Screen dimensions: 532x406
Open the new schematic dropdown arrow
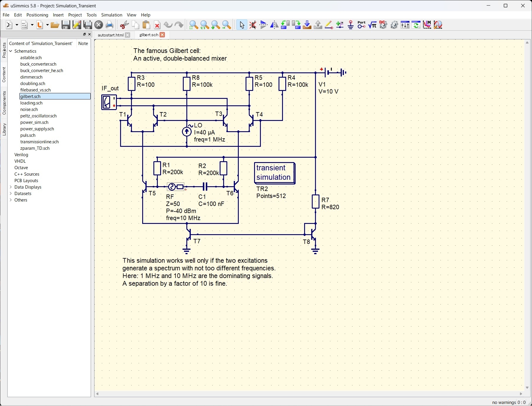coord(16,25)
